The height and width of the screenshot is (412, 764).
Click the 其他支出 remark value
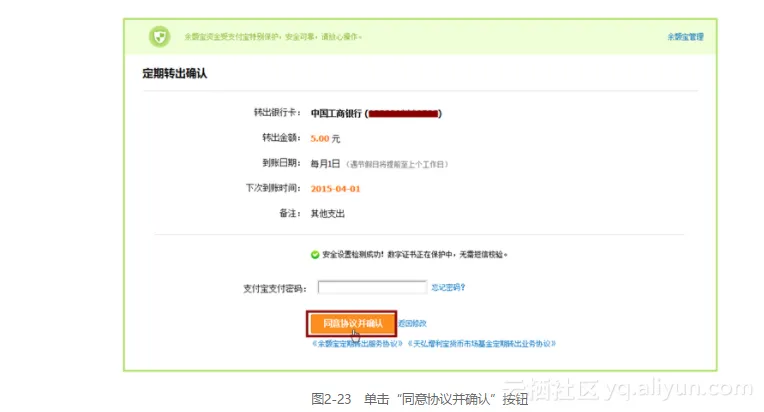(x=327, y=214)
